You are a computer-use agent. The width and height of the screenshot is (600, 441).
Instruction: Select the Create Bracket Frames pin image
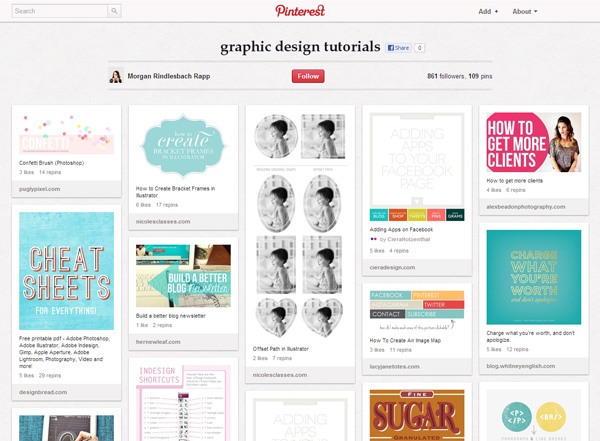(183, 144)
